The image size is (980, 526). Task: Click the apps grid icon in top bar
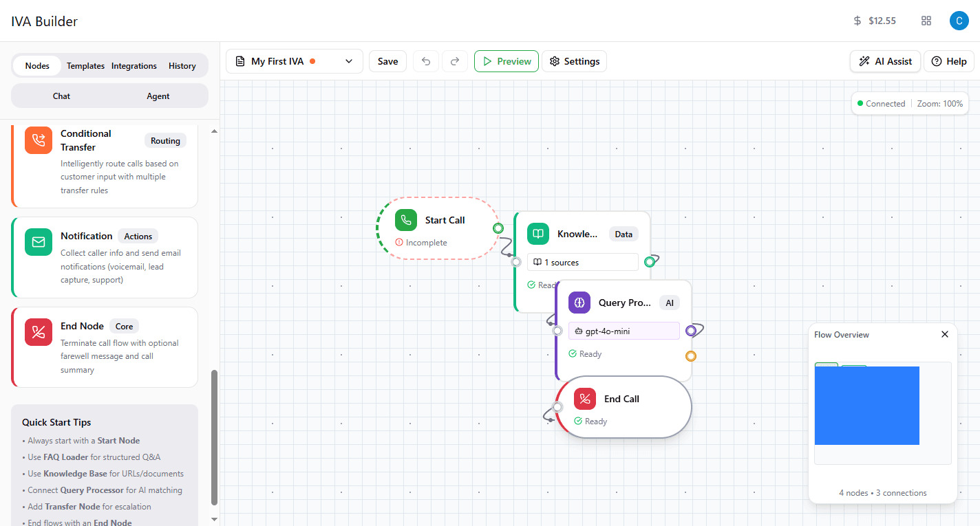926,21
